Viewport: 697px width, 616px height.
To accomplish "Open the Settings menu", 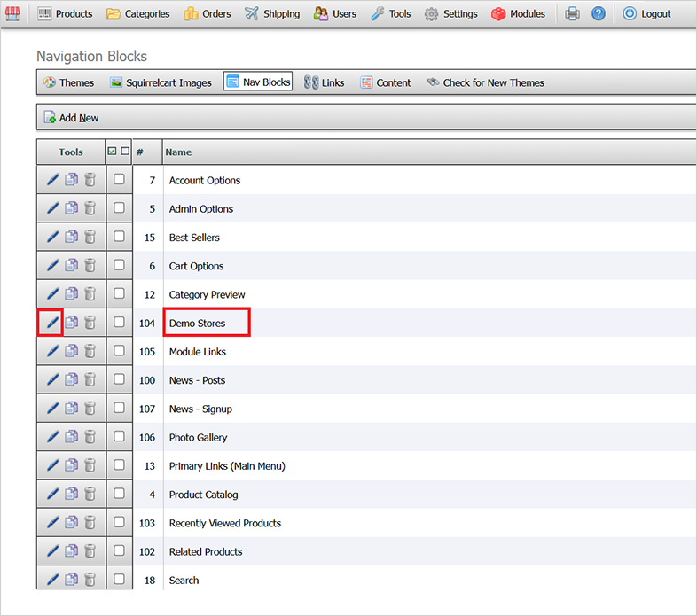I will tap(450, 14).
